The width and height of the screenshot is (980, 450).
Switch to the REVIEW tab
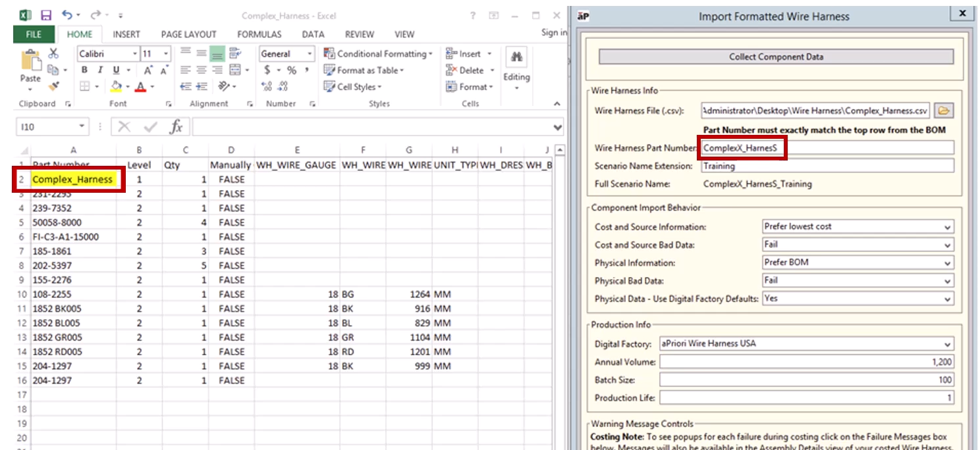coord(360,34)
